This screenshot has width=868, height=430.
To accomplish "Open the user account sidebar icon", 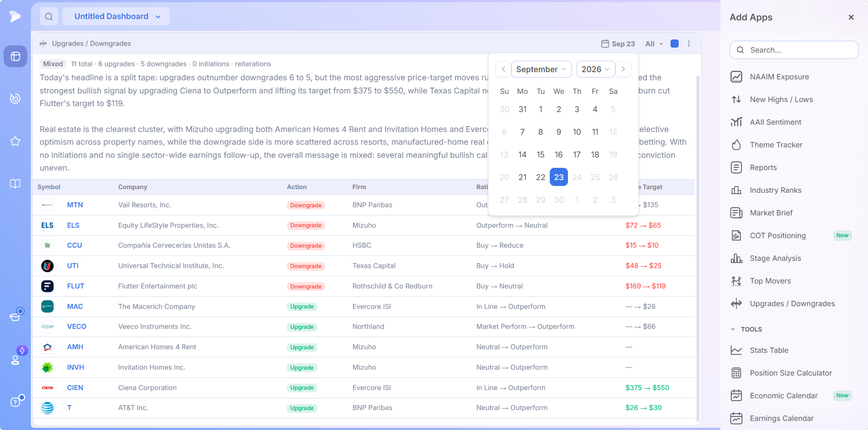I will point(15,360).
